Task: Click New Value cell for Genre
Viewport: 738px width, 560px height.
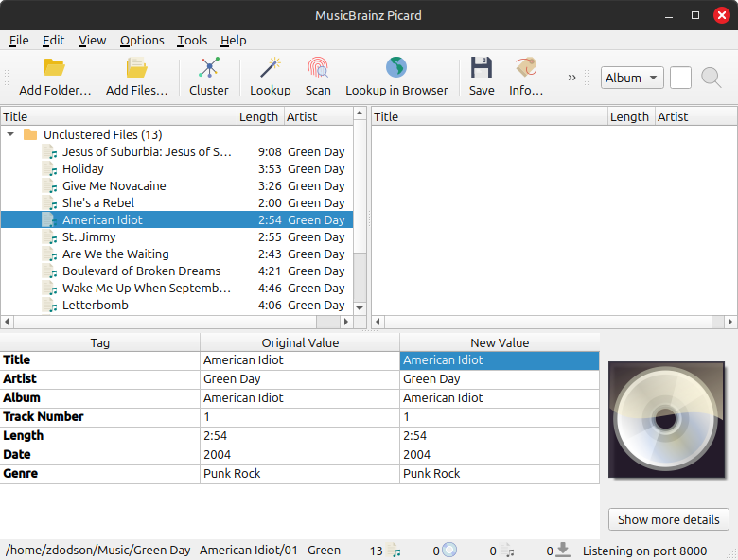Action: [x=500, y=474]
